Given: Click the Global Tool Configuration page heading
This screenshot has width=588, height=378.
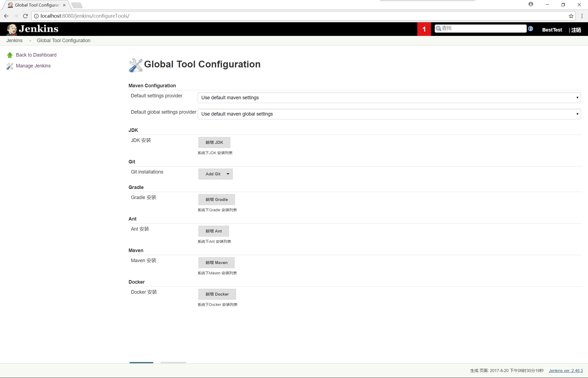Looking at the screenshot, I should point(202,64).
